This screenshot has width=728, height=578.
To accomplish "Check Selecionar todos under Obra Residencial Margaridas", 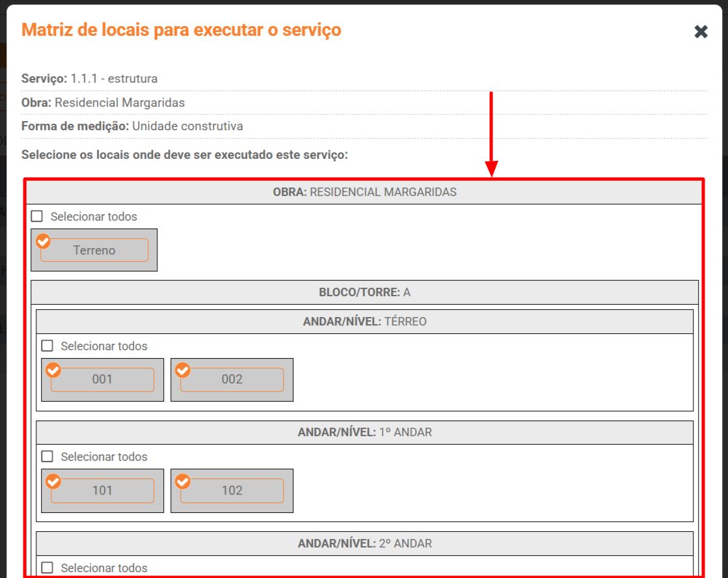I will coord(37,217).
